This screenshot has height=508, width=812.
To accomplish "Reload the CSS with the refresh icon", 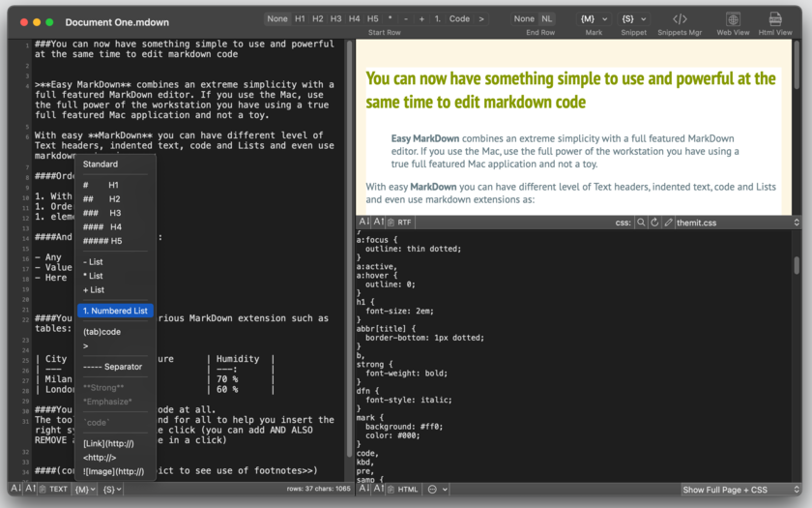I will point(654,223).
